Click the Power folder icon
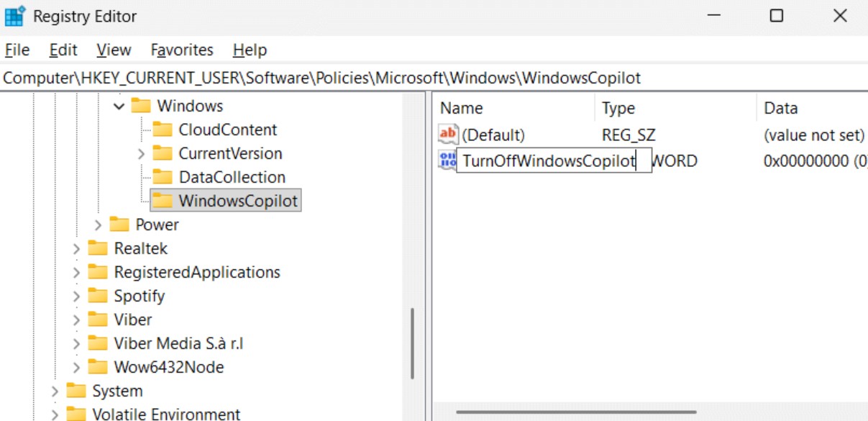 pyautogui.click(x=119, y=225)
